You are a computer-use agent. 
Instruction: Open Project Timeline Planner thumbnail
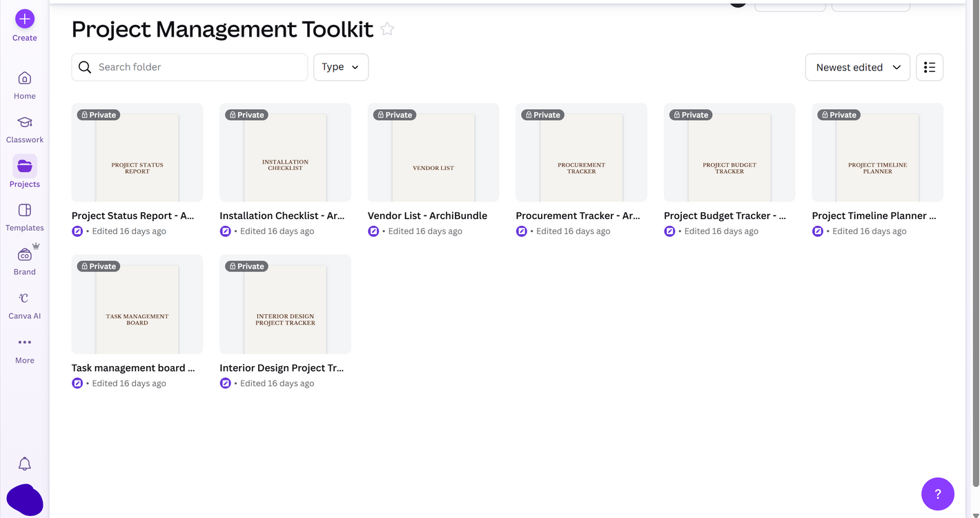click(x=877, y=153)
